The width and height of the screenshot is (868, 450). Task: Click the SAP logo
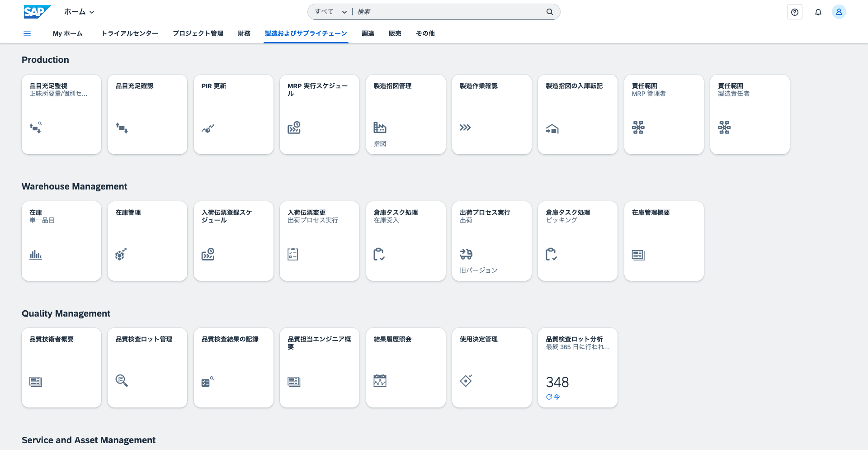pyautogui.click(x=37, y=12)
